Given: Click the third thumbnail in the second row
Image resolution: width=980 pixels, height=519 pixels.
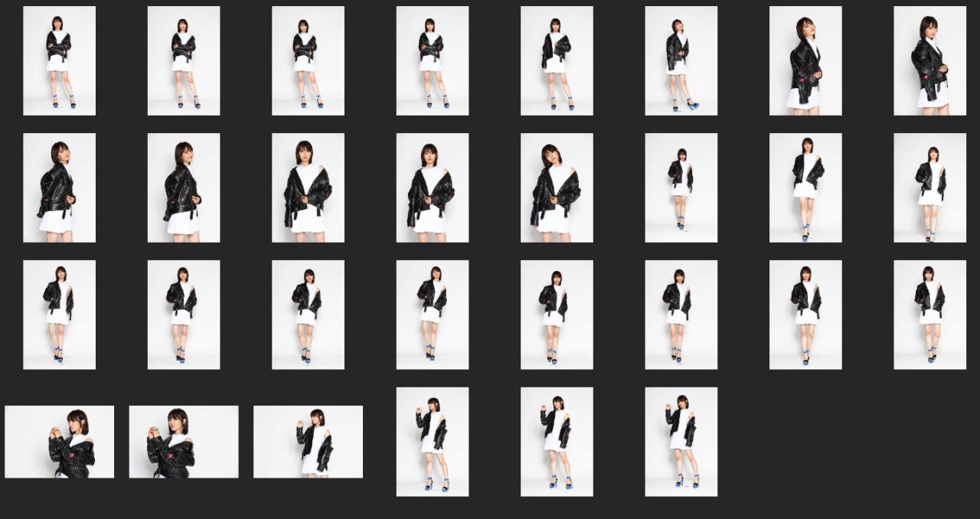Looking at the screenshot, I should 308,188.
